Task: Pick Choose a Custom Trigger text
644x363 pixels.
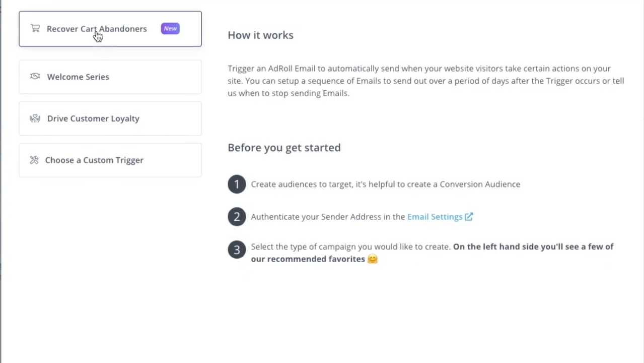Action: [x=94, y=160]
